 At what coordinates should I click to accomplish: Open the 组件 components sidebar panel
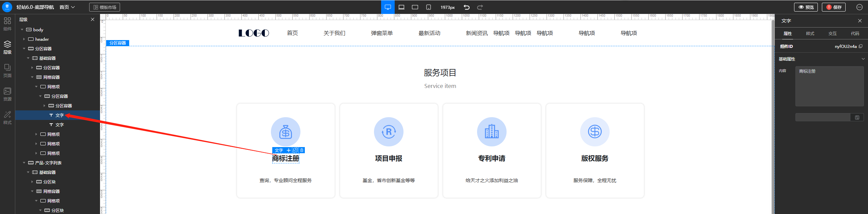[x=7, y=24]
